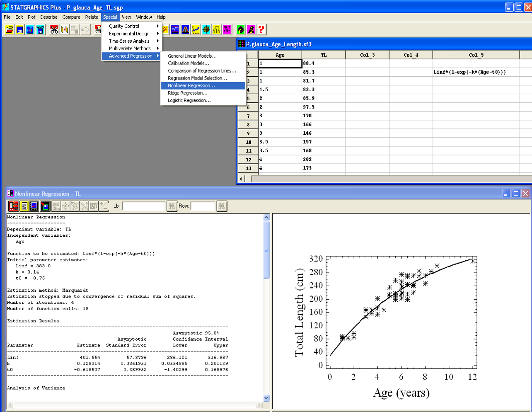Screen dimensions: 532x412
Task: Expand the Experimental Design submenu
Action: click(132, 34)
